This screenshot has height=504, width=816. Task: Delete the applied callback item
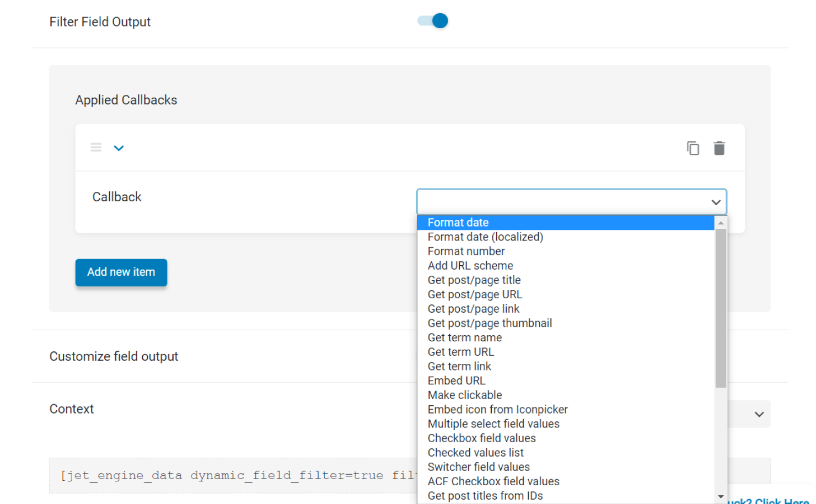719,148
